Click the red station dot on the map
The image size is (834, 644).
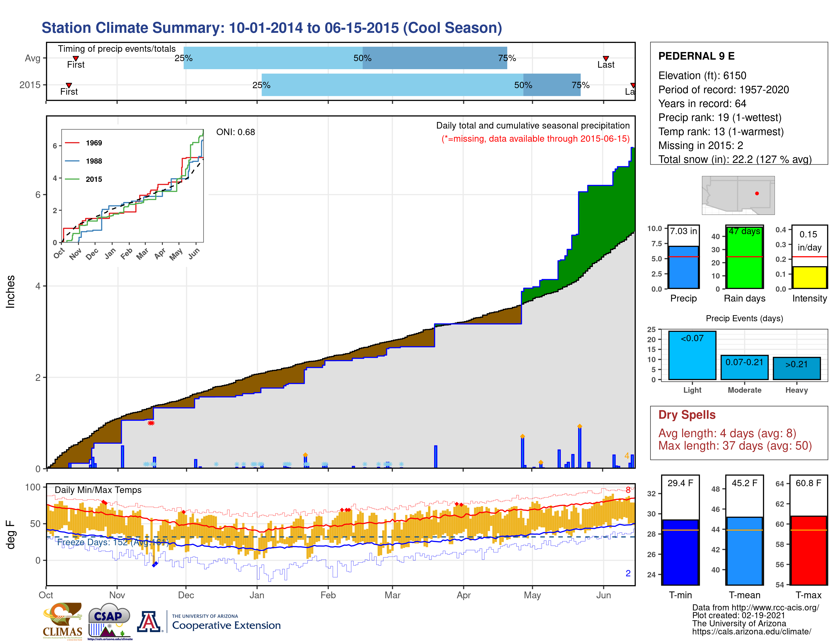tap(757, 193)
